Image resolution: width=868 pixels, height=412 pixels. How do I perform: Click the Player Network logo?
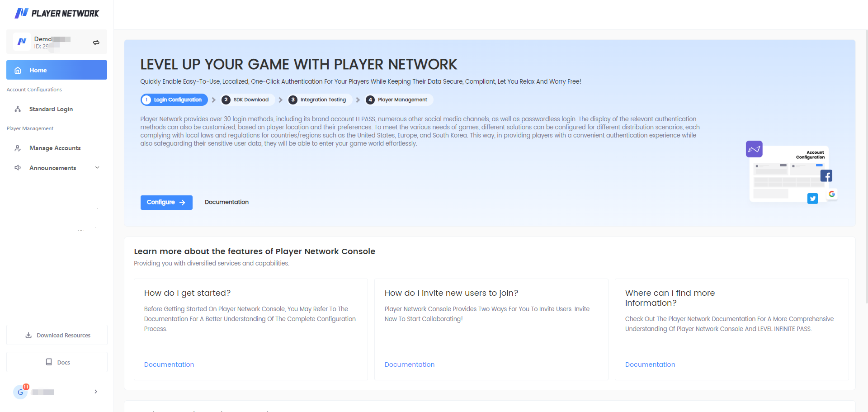click(57, 13)
